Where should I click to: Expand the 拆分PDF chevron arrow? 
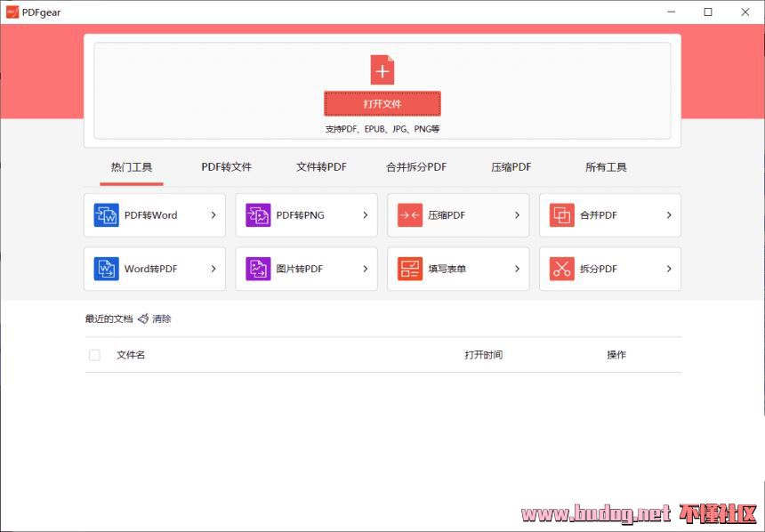(x=669, y=269)
